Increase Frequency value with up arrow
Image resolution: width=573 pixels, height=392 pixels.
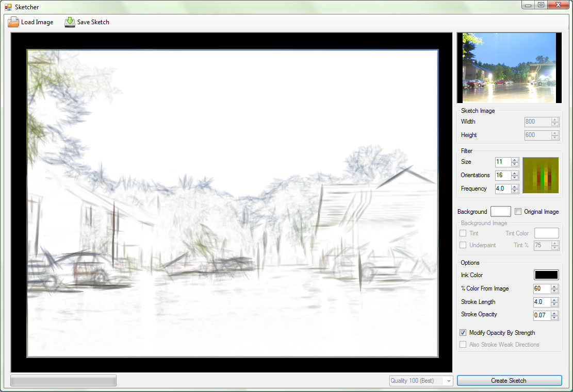(x=514, y=186)
